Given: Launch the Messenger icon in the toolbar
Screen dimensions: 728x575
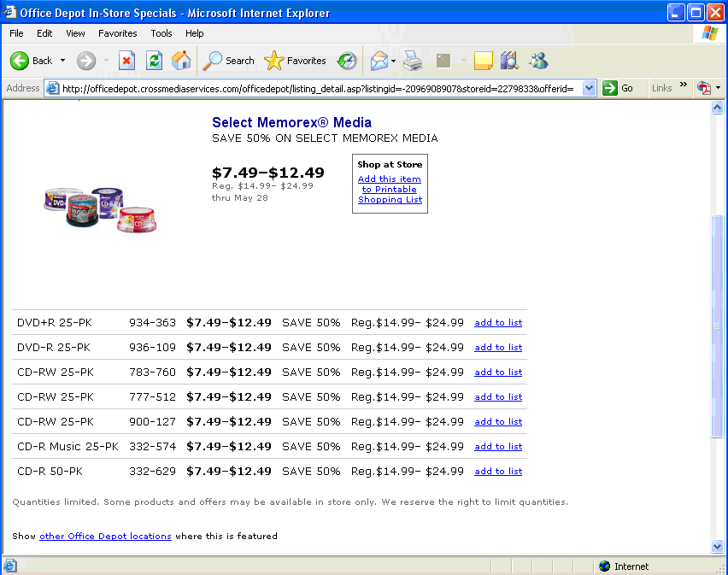Looking at the screenshot, I should tap(538, 61).
